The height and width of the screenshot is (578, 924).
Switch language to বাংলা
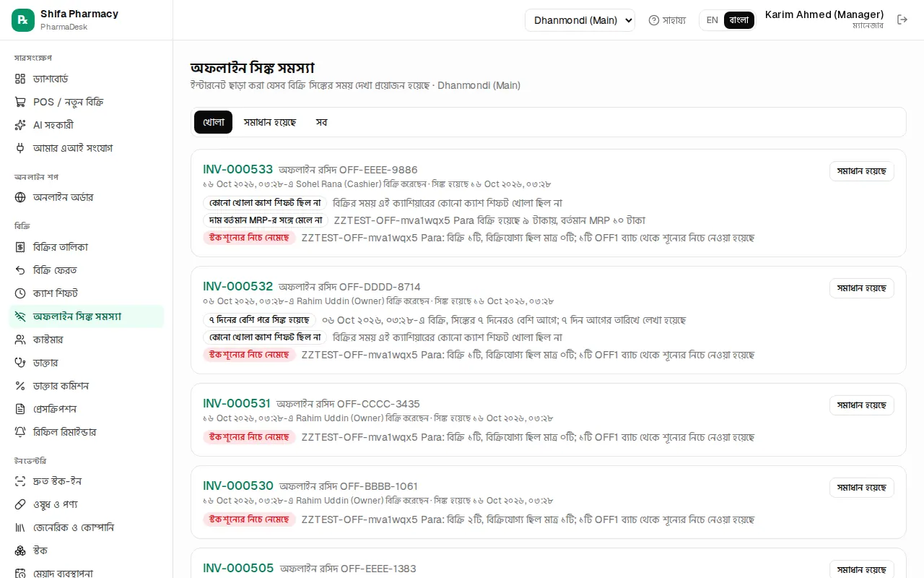tap(739, 20)
